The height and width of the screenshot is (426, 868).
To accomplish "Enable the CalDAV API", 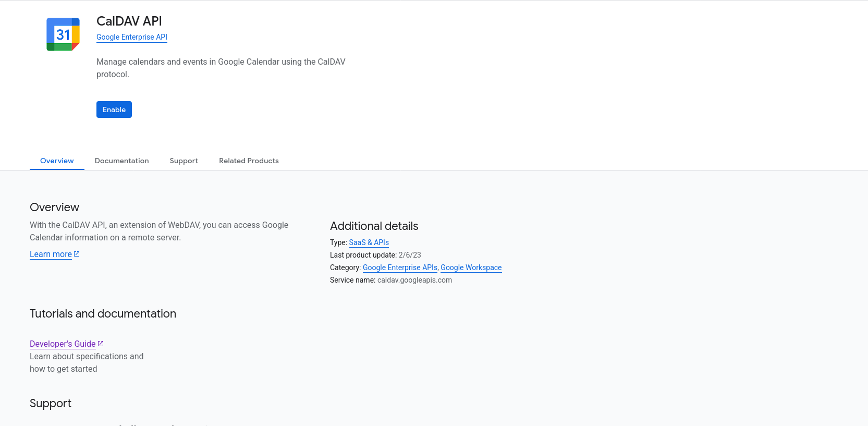I will [x=114, y=109].
